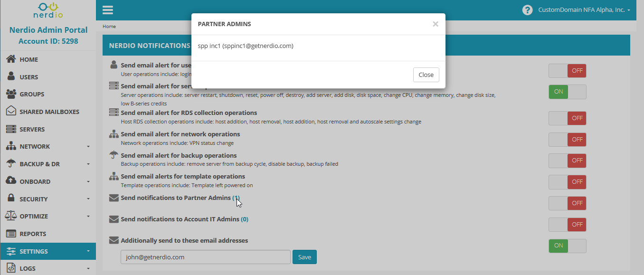Save the additional email address

click(304, 257)
